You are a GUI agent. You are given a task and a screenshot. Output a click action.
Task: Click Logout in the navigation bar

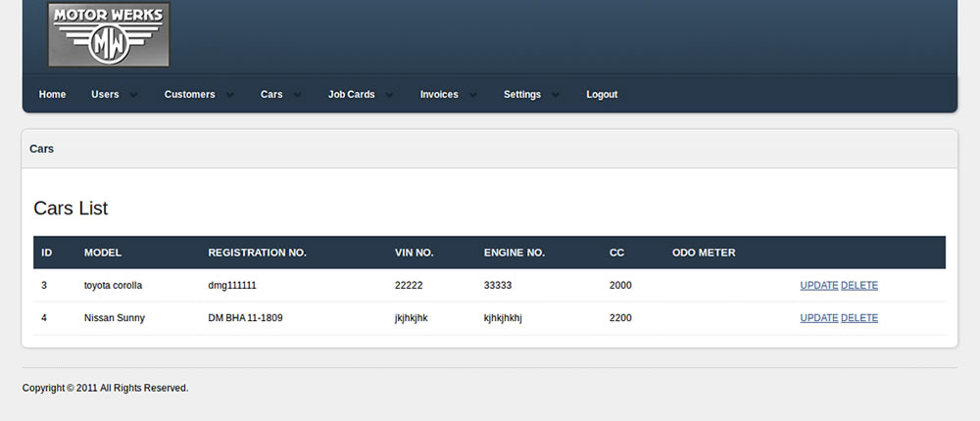tap(602, 95)
